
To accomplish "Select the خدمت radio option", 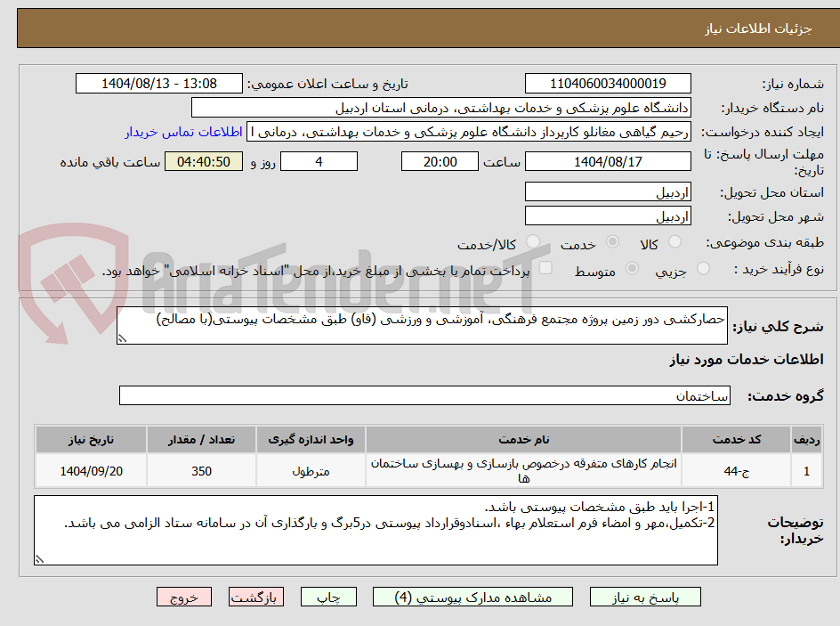I will click(x=613, y=241).
